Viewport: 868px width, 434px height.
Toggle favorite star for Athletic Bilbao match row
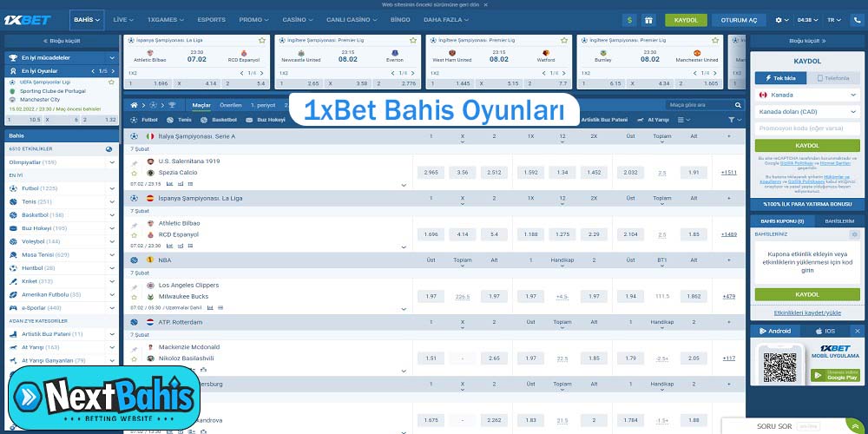[x=134, y=235]
